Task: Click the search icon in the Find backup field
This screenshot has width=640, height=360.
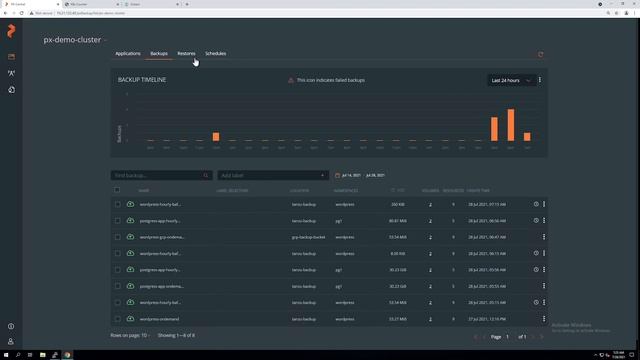Action: point(206,176)
